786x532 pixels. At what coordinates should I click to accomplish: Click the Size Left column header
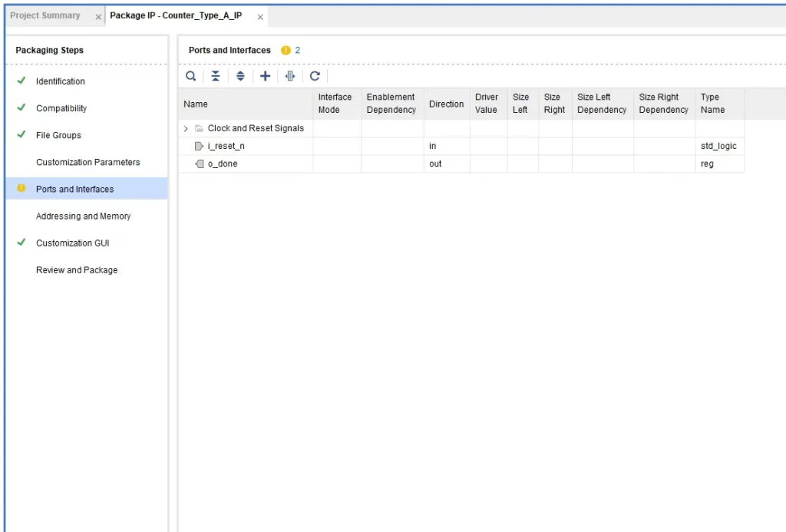click(x=523, y=104)
